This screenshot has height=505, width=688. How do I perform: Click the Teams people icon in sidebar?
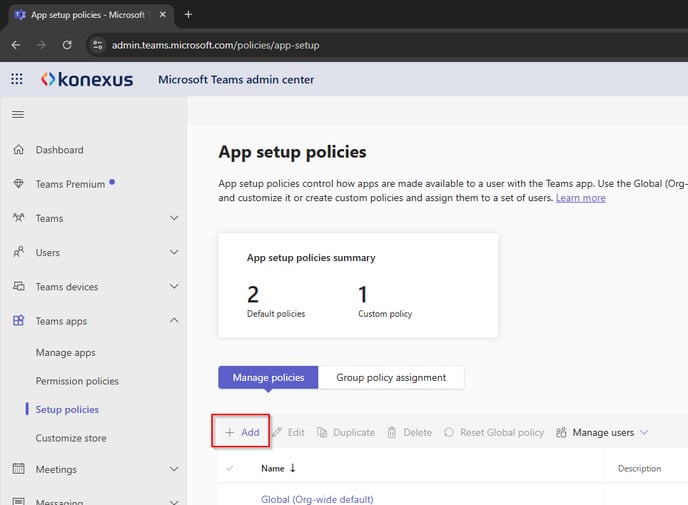18,218
